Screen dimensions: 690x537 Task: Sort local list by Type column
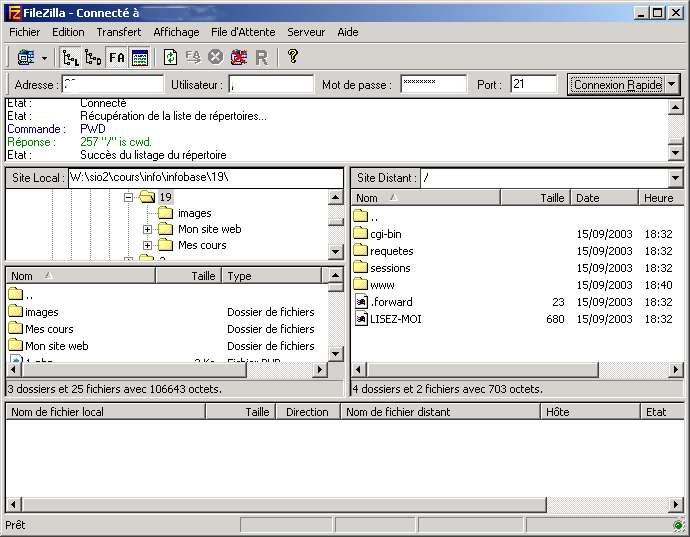pyautogui.click(x=272, y=276)
